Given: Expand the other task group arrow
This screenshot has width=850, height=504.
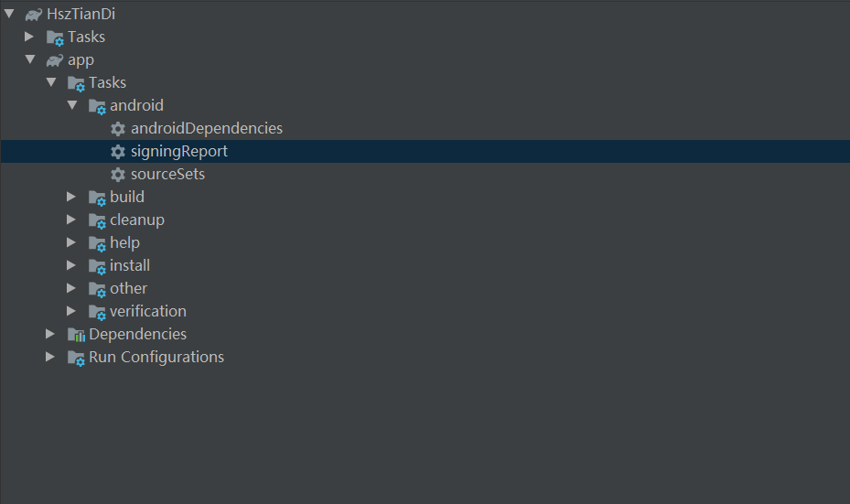Looking at the screenshot, I should [x=71, y=288].
